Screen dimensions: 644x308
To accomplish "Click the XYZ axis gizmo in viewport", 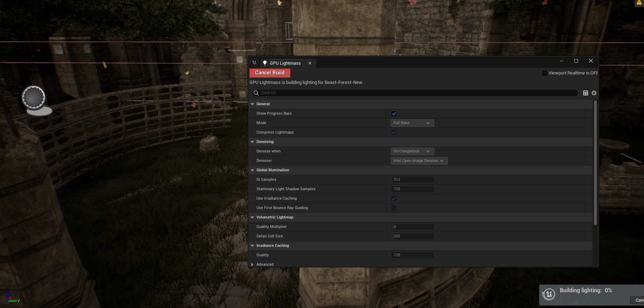I will coord(13,297).
